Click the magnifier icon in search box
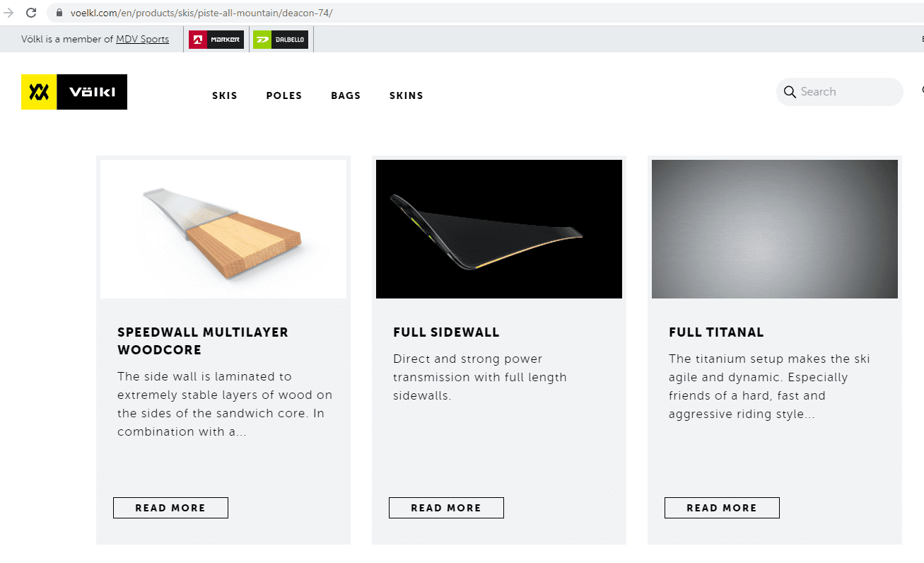The image size is (924, 563). (x=790, y=92)
